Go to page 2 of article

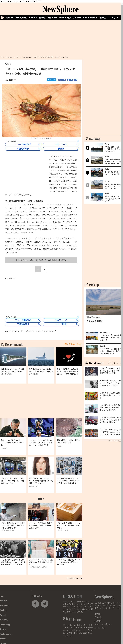pyautogui.click(x=44, y=269)
